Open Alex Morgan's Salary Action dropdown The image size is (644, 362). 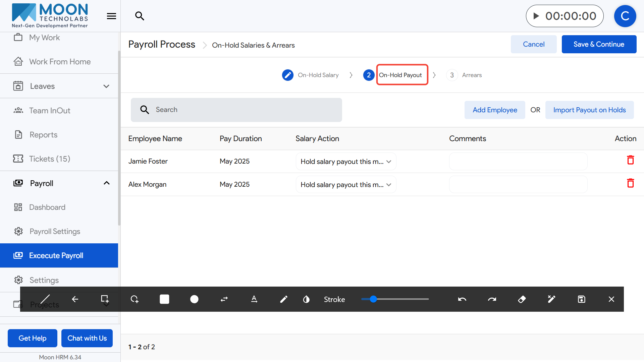[346, 185]
